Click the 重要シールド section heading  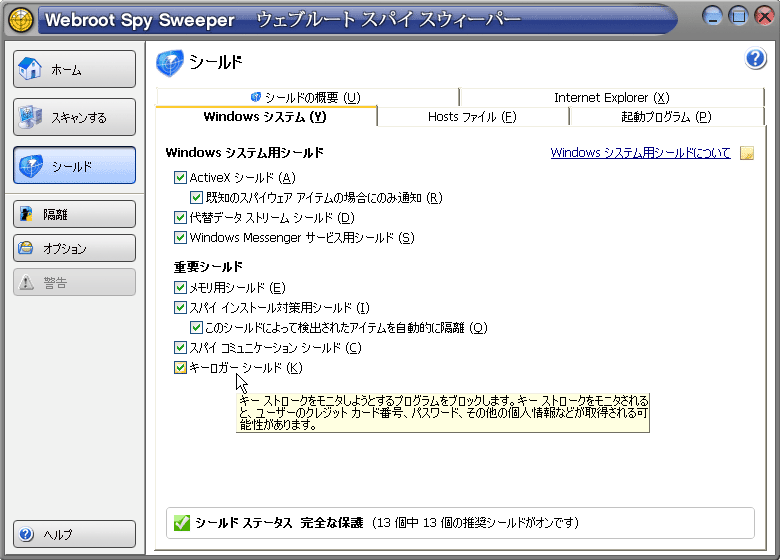[x=208, y=267]
